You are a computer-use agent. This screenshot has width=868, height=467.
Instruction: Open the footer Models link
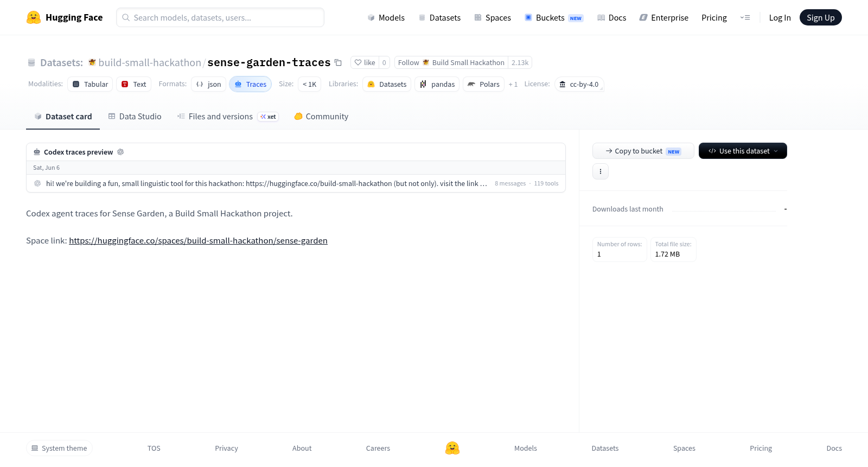(526, 448)
